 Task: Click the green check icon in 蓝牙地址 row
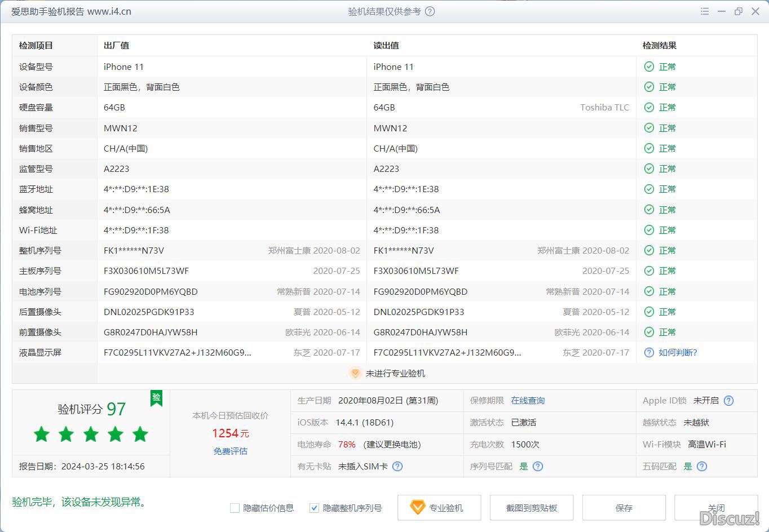pos(649,189)
